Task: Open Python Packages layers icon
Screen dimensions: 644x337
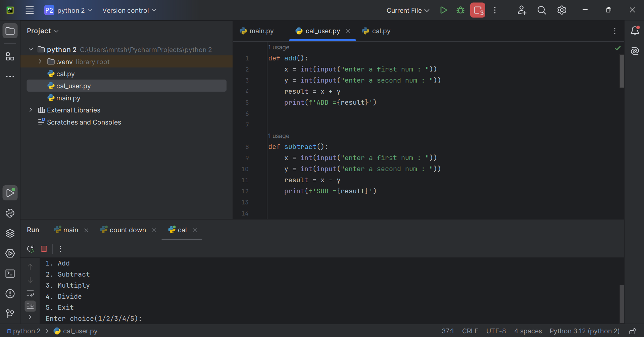Action: pyautogui.click(x=10, y=233)
